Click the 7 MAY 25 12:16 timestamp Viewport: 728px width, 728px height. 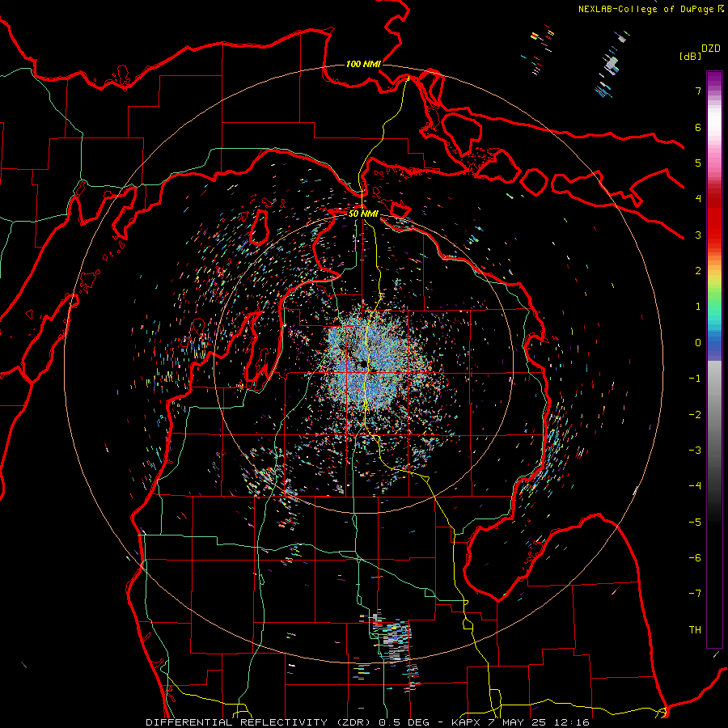540,722
